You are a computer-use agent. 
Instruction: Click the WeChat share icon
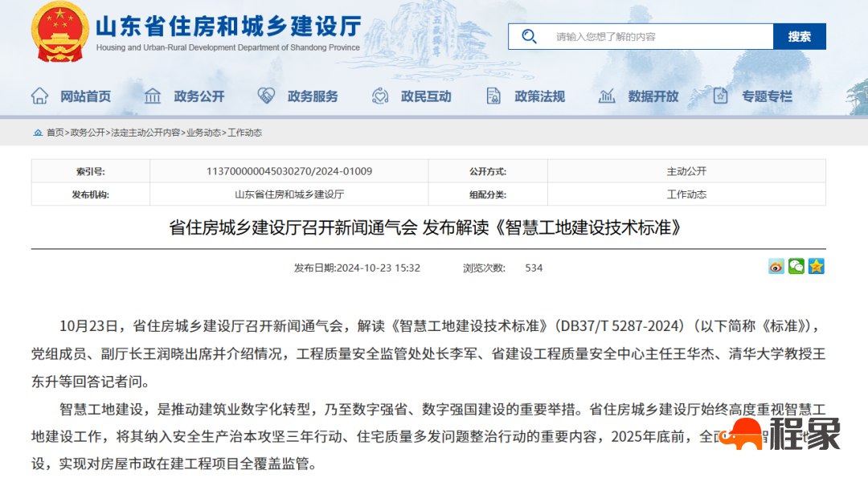(x=796, y=265)
